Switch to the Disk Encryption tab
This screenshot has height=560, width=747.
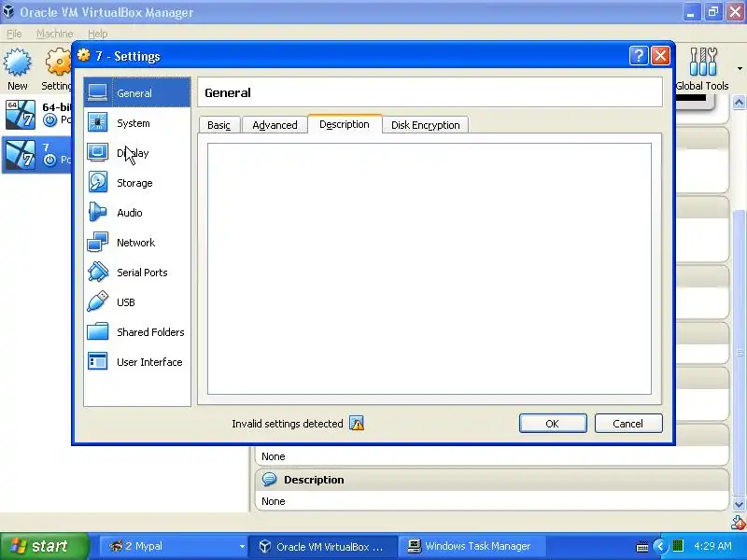click(426, 125)
